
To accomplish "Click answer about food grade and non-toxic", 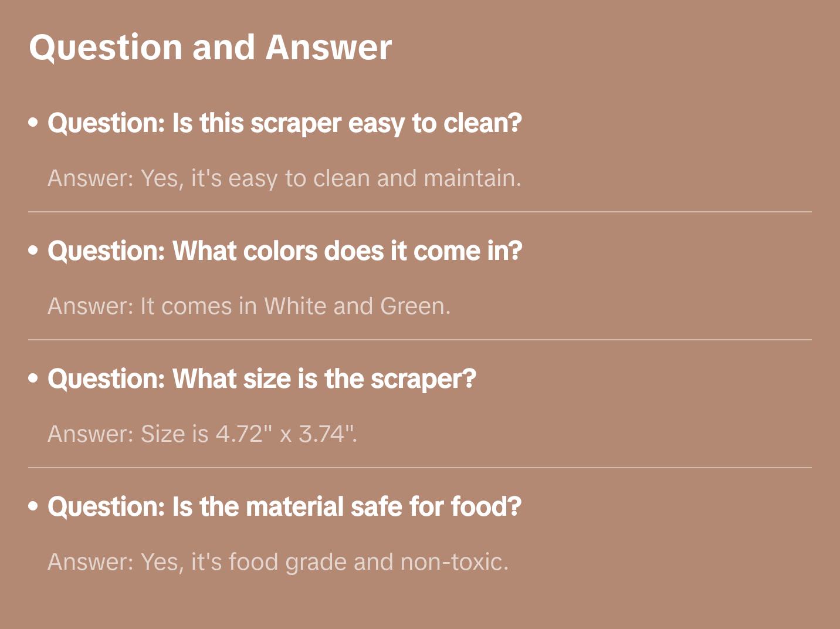I will [x=278, y=562].
